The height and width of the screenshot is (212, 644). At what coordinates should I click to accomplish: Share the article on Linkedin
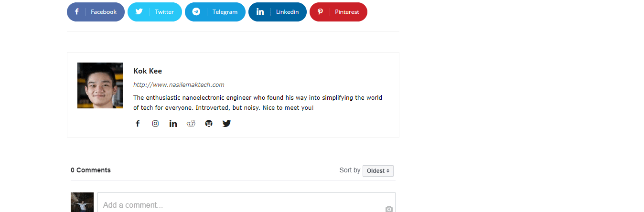pyautogui.click(x=278, y=12)
